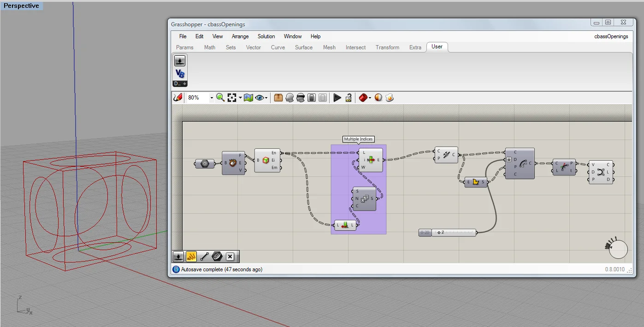Click the greyed disable component icon

pyautogui.click(x=323, y=98)
